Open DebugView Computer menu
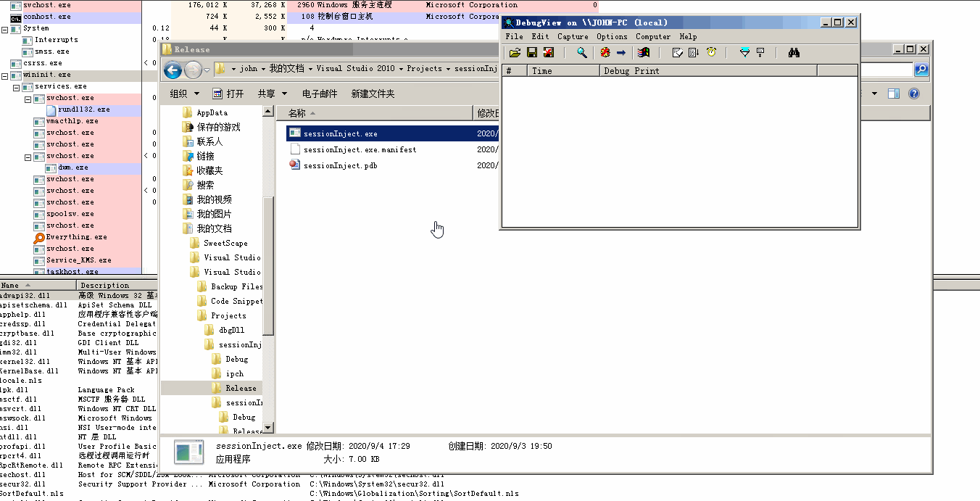The width and height of the screenshot is (980, 501). pyautogui.click(x=653, y=36)
